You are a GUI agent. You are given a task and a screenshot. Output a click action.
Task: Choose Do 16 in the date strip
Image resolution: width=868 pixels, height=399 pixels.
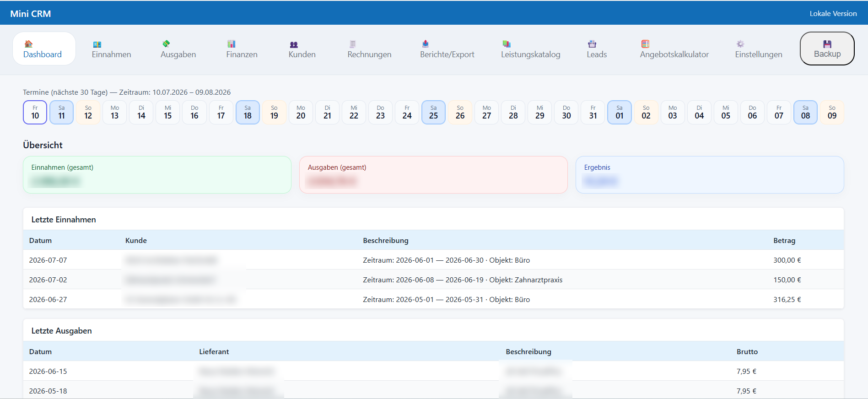pos(194,112)
